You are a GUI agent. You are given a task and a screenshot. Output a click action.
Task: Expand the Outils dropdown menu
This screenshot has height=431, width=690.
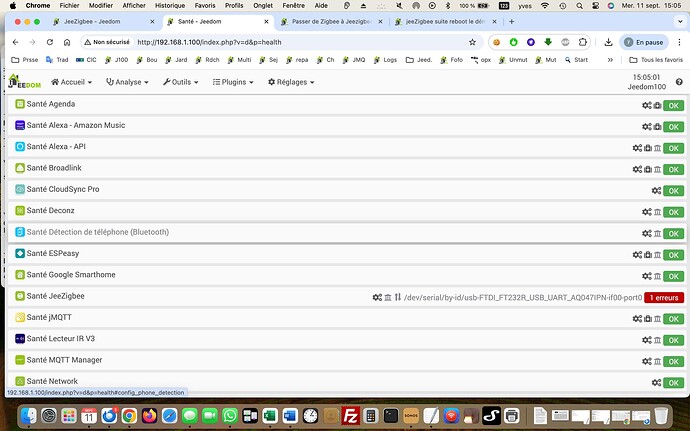[180, 82]
